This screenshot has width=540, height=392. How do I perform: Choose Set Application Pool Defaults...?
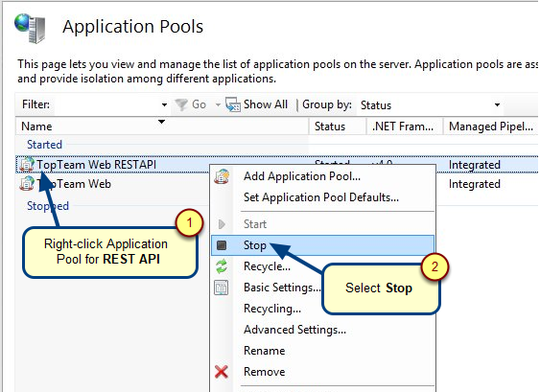click(x=321, y=197)
